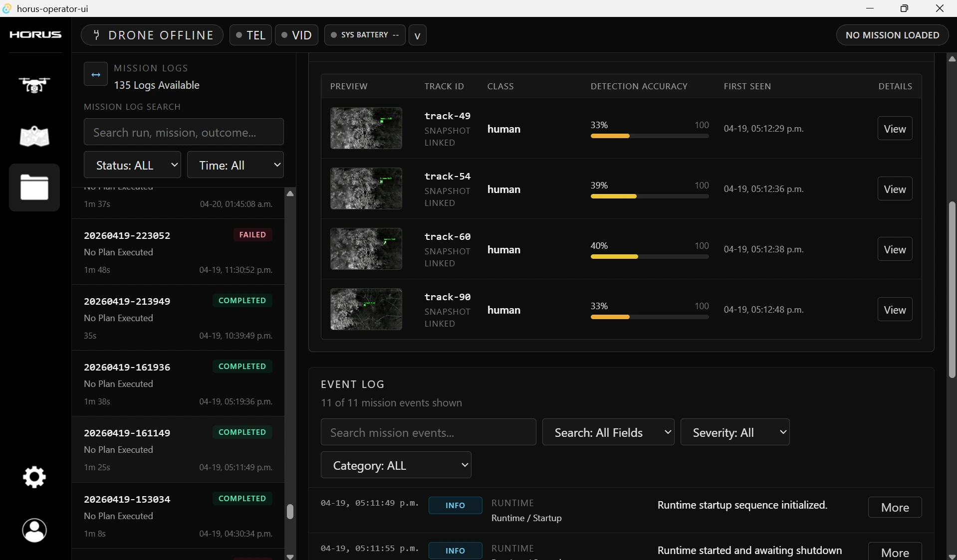Open the Status: ALL dropdown
This screenshot has width=957, height=560.
(132, 165)
